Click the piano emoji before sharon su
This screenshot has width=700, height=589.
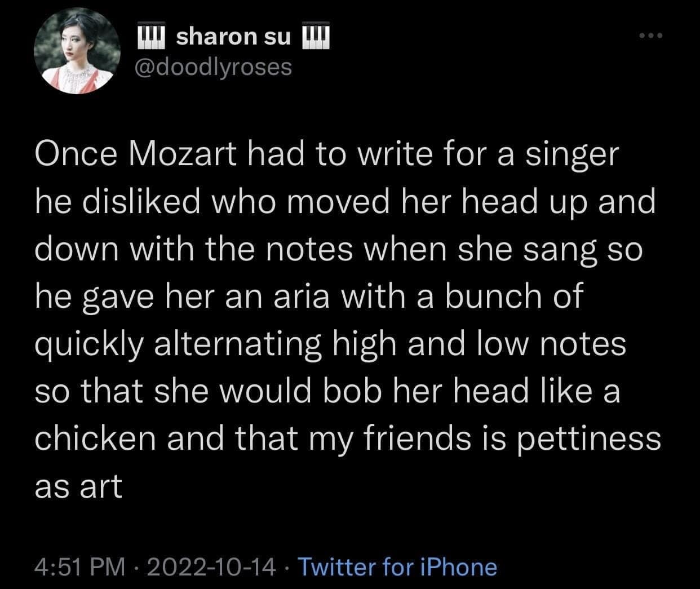[x=150, y=37]
